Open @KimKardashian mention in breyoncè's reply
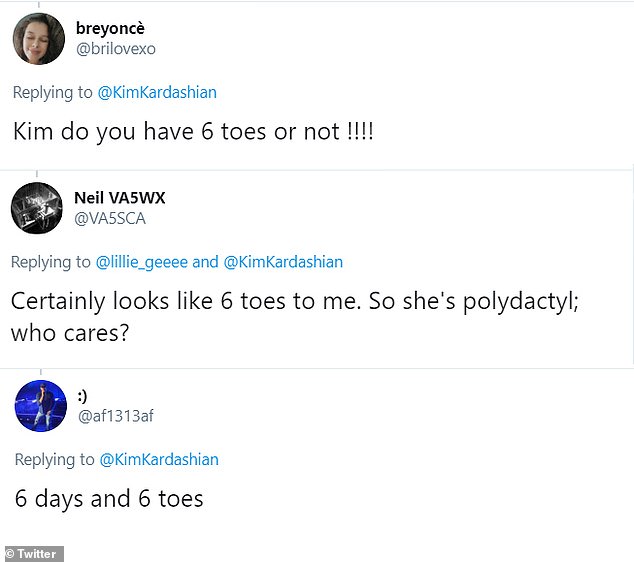 coord(156,92)
